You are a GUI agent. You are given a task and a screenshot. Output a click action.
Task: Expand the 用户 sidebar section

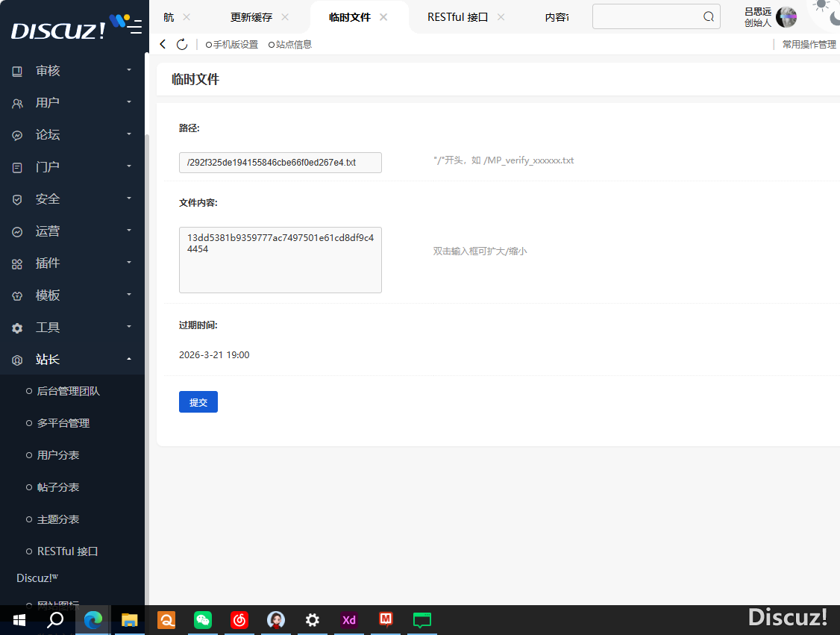(72, 103)
